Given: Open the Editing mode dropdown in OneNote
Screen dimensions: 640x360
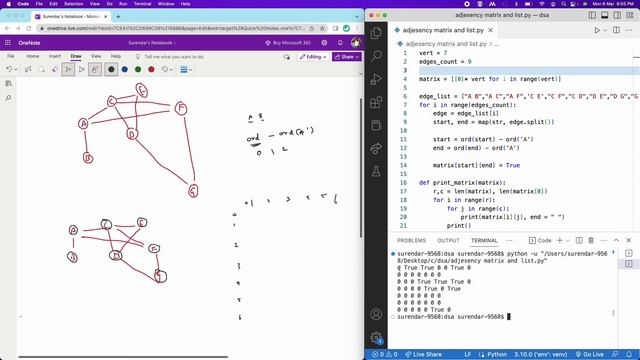Looking at the screenshot, I should click(313, 57).
